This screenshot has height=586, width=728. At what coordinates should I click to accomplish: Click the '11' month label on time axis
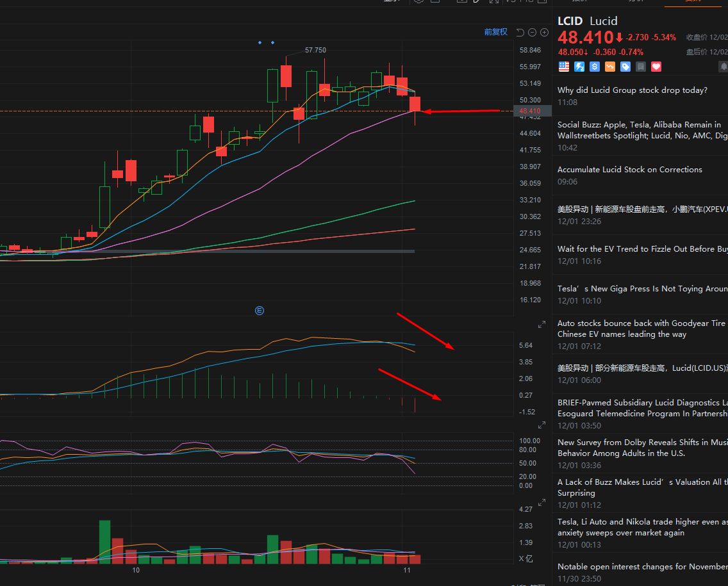407,570
